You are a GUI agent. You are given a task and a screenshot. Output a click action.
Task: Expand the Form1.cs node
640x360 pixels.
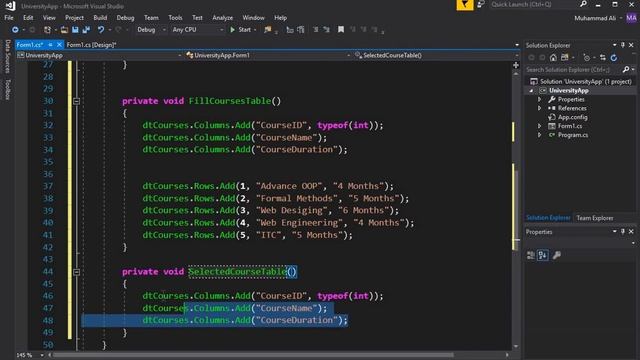coord(540,126)
